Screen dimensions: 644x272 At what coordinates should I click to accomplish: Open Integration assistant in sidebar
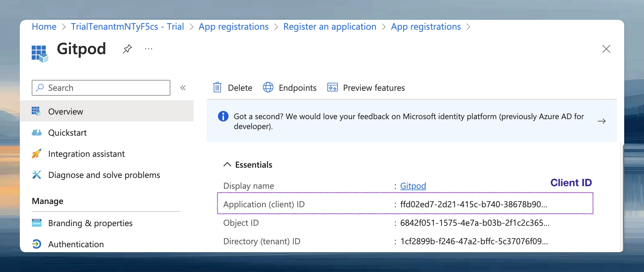click(x=87, y=154)
